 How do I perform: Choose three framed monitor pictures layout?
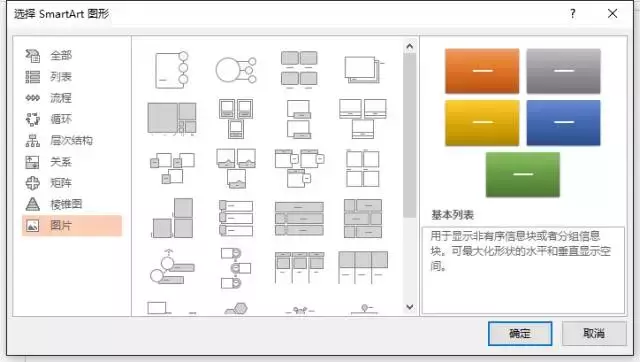click(x=236, y=118)
